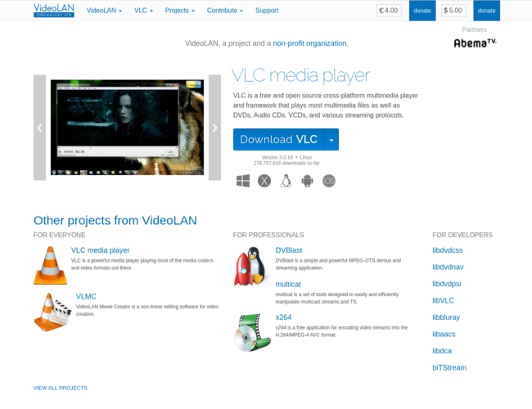The height and width of the screenshot is (409, 532).
Task: Open the libaacs developer link
Action: click(444, 335)
